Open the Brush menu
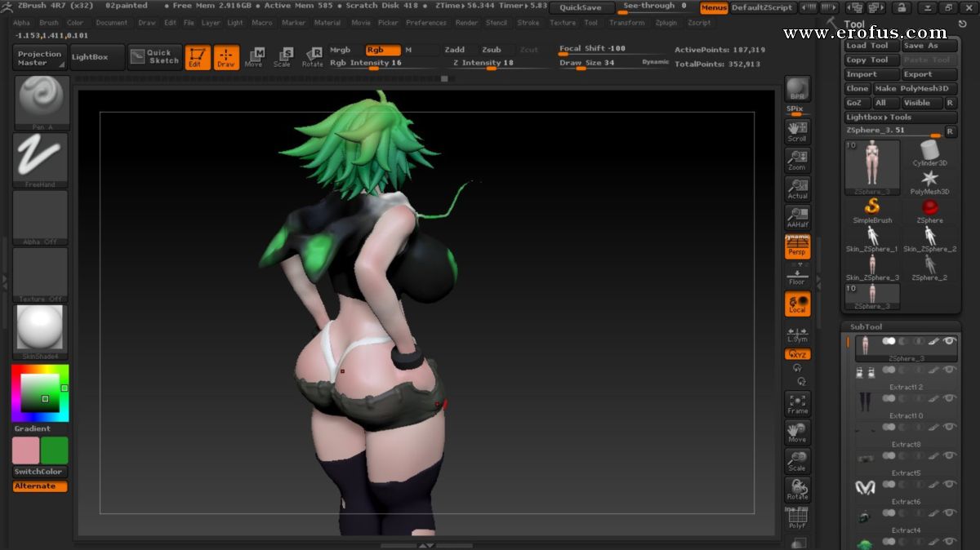Screen dimensions: 980x550 coord(49,23)
